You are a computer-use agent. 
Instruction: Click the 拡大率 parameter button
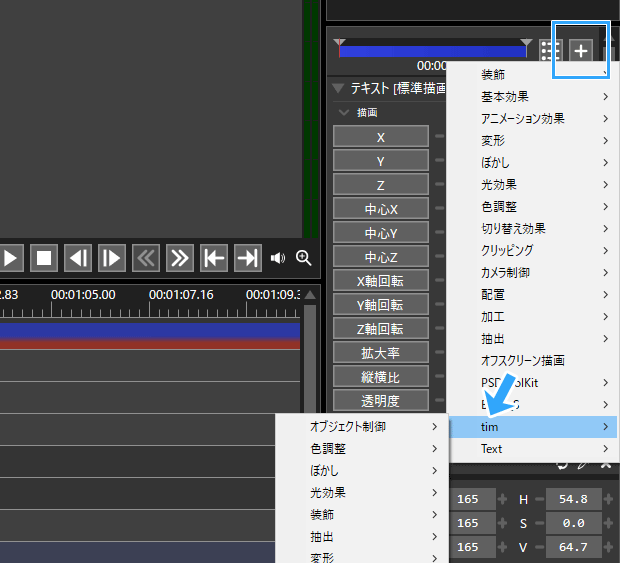[x=381, y=353]
